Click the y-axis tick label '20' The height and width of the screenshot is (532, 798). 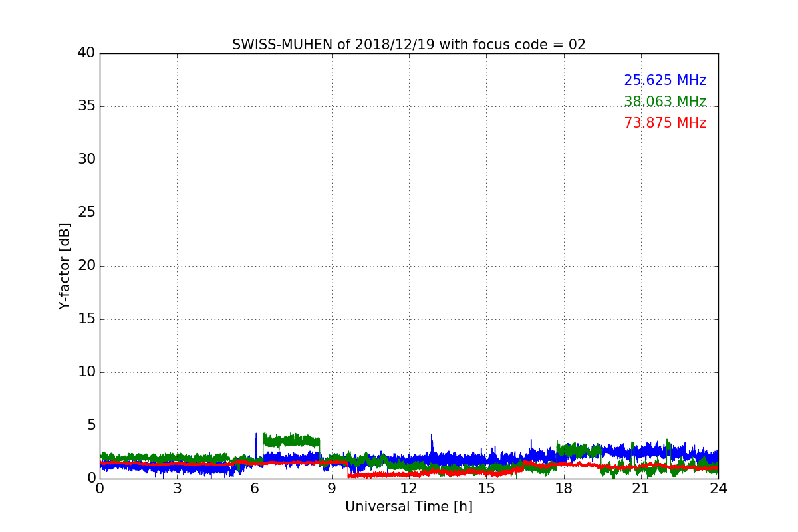(x=86, y=265)
